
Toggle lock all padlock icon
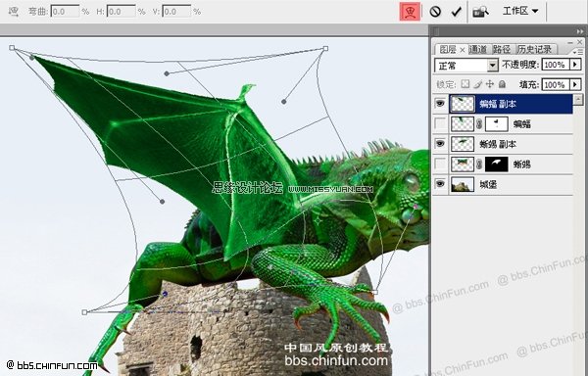(502, 84)
